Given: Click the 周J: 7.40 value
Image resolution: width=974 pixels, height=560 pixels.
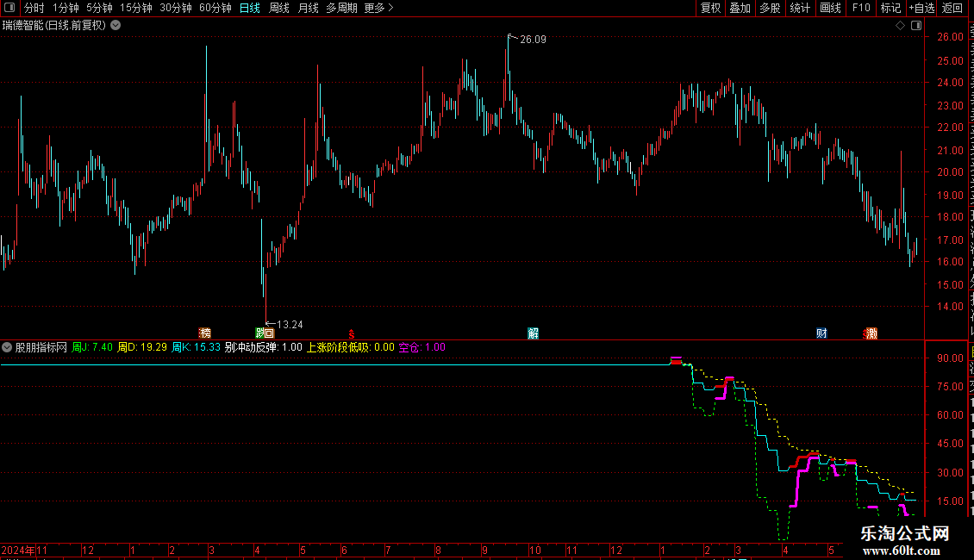Looking at the screenshot, I should tap(92, 348).
